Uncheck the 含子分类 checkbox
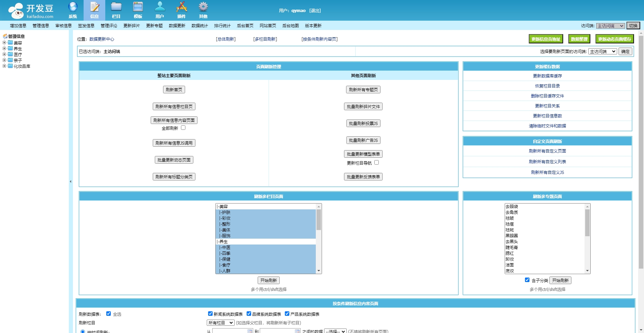Screen dimensions: 644x333 pos(527,280)
